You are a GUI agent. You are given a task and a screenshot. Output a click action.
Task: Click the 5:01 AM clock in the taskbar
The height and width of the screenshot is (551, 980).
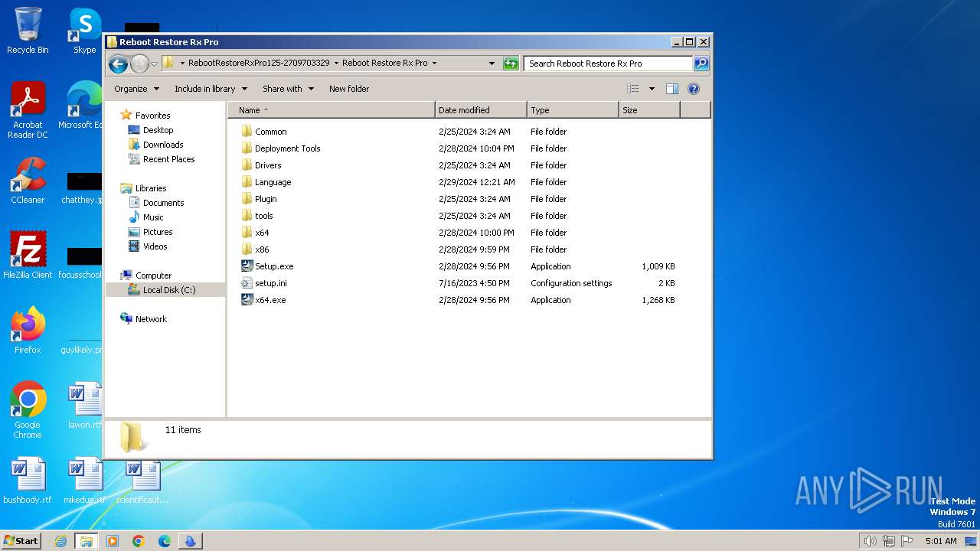pos(941,541)
